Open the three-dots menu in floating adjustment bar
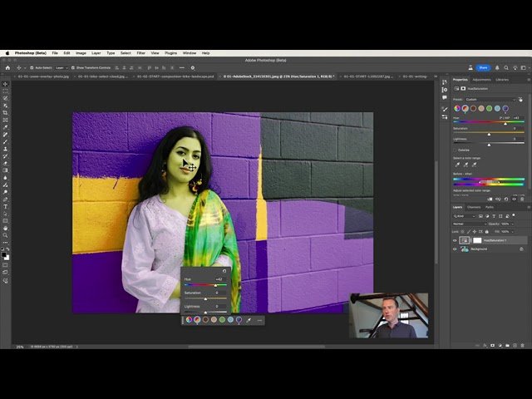 (x=259, y=320)
